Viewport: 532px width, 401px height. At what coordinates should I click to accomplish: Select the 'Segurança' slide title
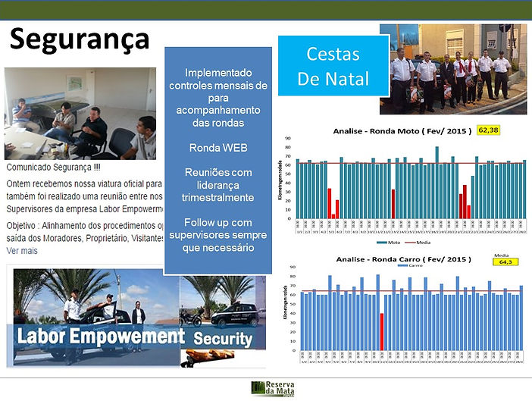(x=80, y=39)
